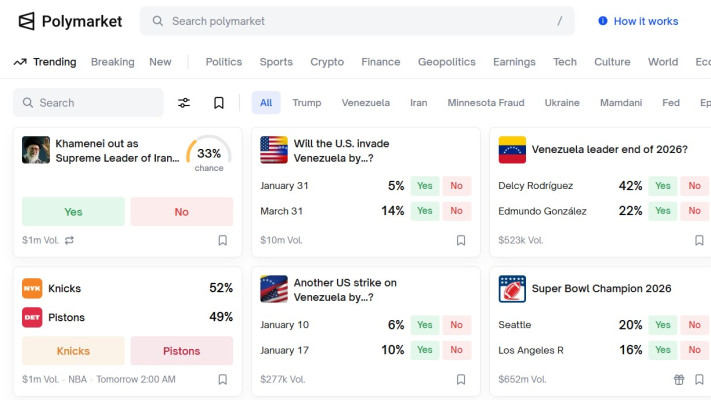
Task: Open the filter settings sliders icon
Action: pos(184,103)
